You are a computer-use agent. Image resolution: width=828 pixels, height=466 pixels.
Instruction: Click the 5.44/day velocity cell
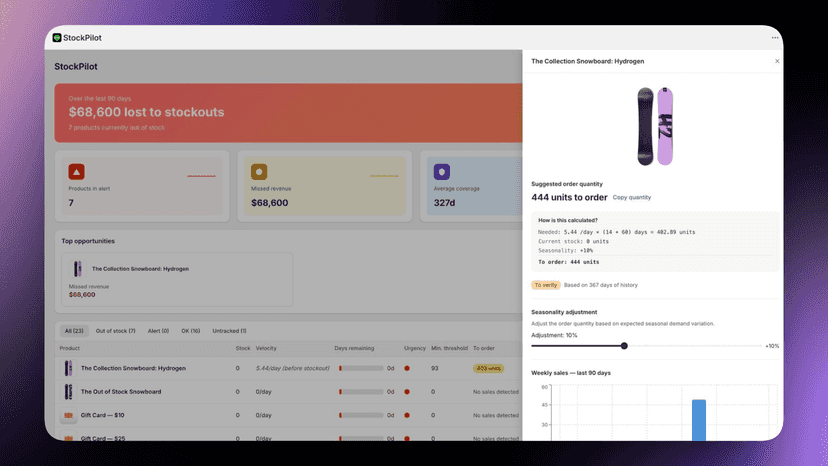pos(293,368)
